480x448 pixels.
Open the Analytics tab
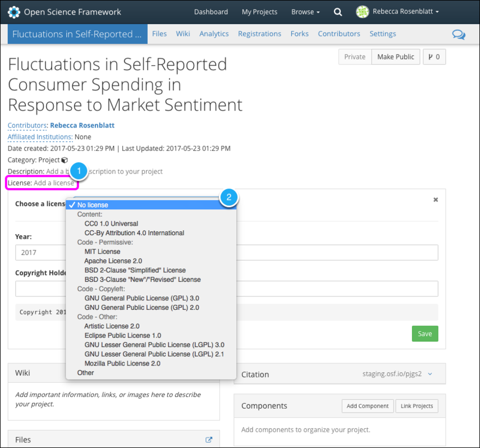click(x=214, y=34)
